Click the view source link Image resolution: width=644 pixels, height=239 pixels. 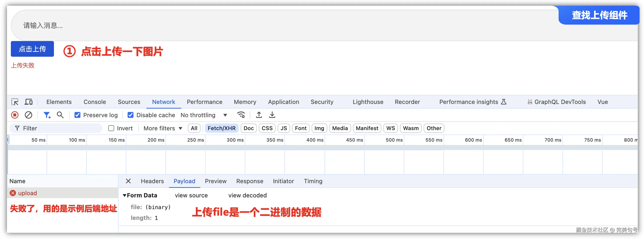[191, 195]
